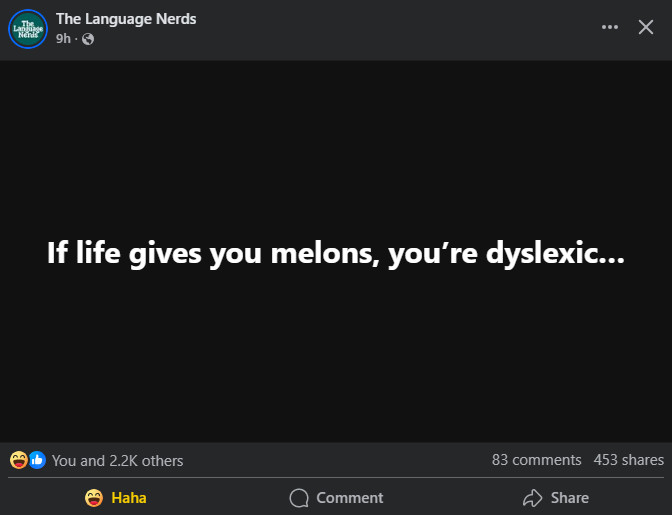The height and width of the screenshot is (515, 672).
Task: Close the post viewer with X
Action: point(646,27)
